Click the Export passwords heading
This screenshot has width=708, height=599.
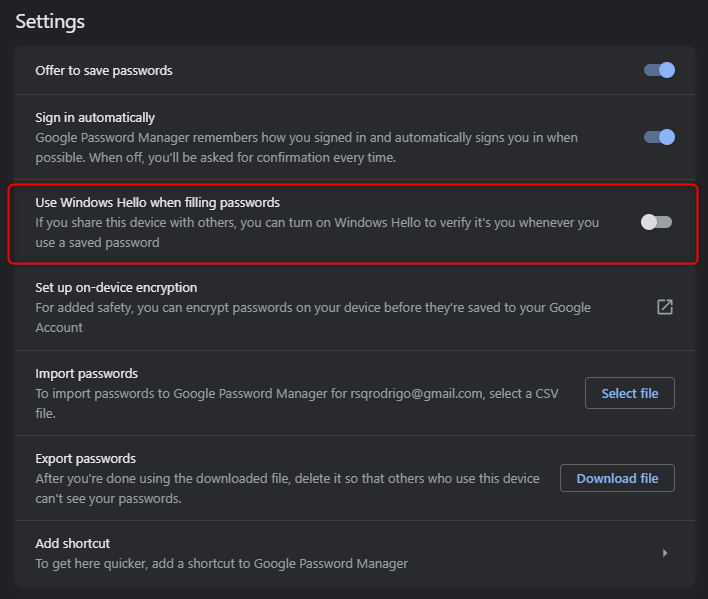[x=86, y=458]
